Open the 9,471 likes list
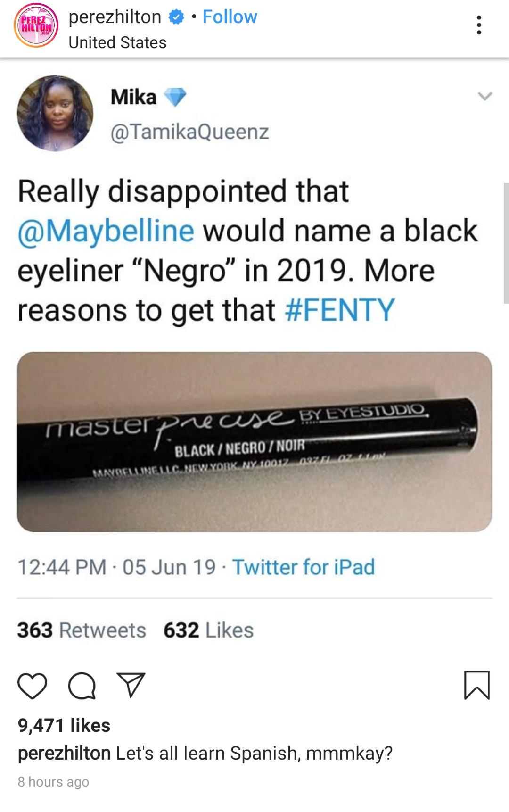The width and height of the screenshot is (509, 812). tap(64, 725)
